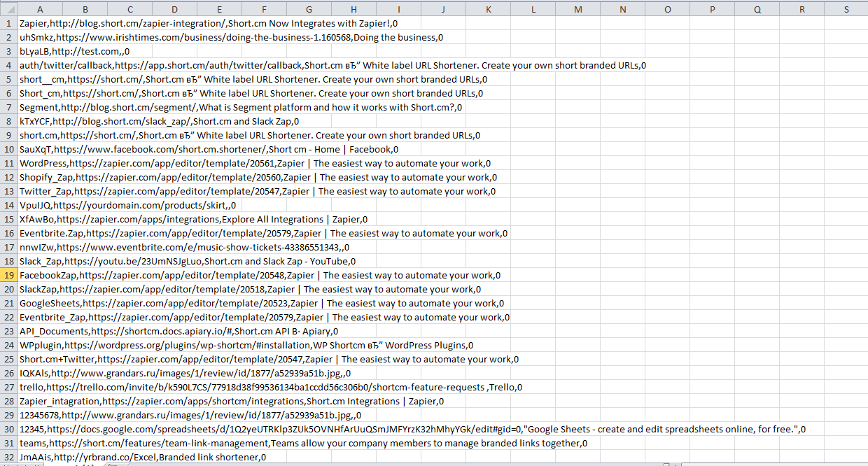Click the 'IQKAls' grandars.ru row text
Screen dimensions: 868x466
[x=185, y=373]
